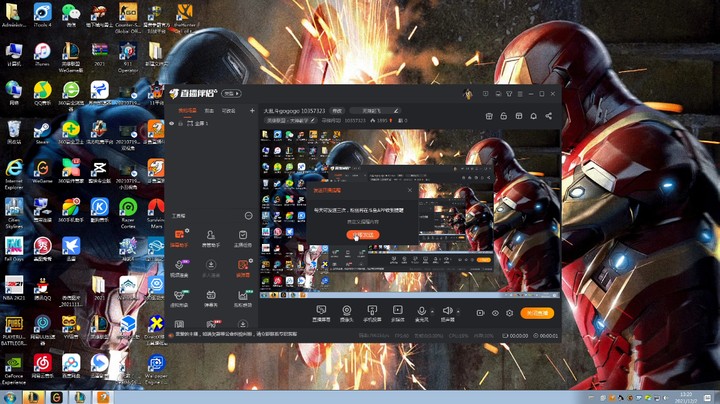This screenshot has width=720, height=404.
Task: Open the live task checklist tool icon
Action: (x=243, y=238)
